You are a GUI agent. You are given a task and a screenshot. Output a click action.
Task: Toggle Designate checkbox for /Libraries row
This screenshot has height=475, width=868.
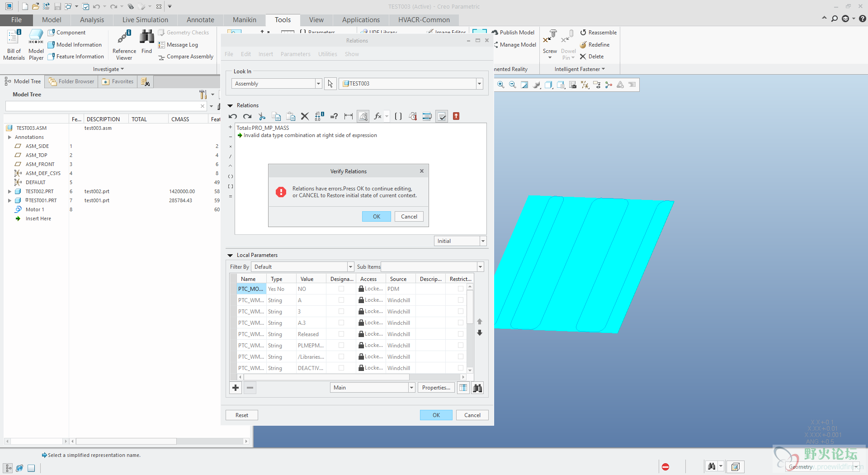[x=341, y=356]
